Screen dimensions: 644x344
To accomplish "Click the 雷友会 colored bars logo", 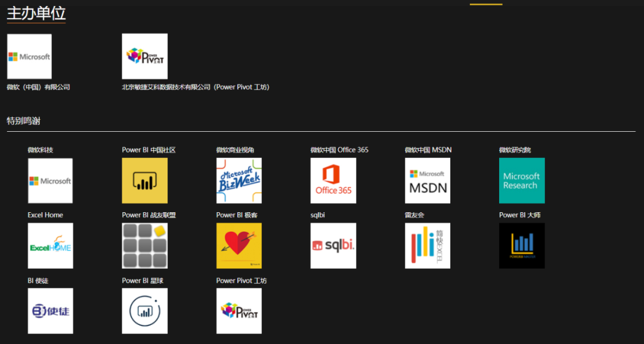I will click(428, 246).
